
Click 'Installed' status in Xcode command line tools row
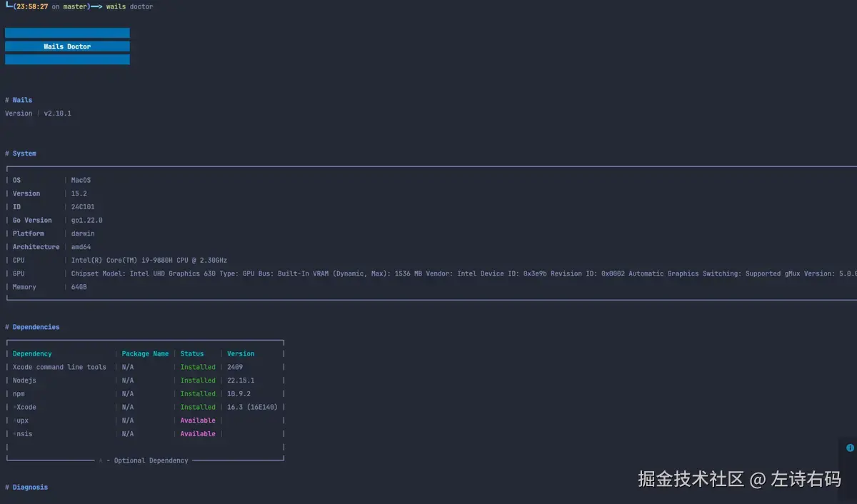pyautogui.click(x=198, y=367)
